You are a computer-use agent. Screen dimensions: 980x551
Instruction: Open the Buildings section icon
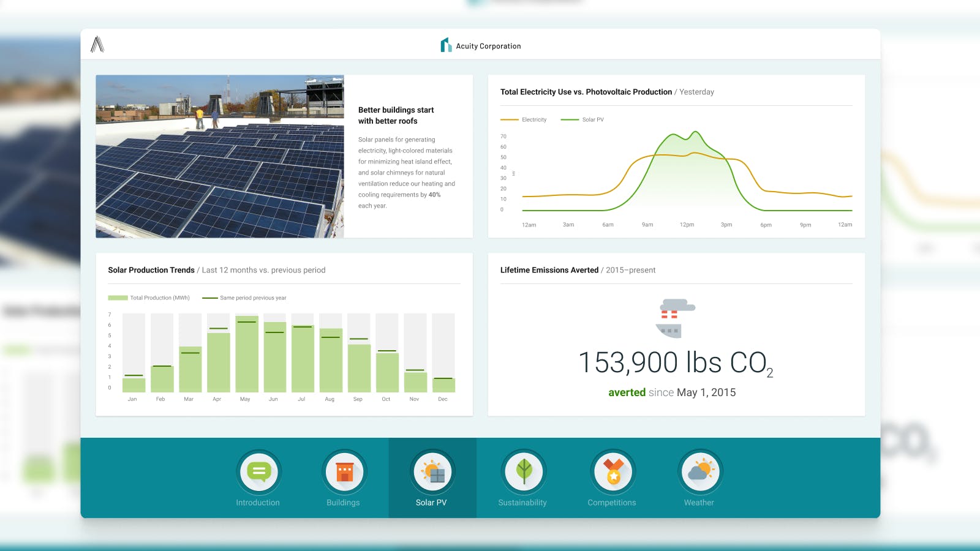tap(344, 471)
